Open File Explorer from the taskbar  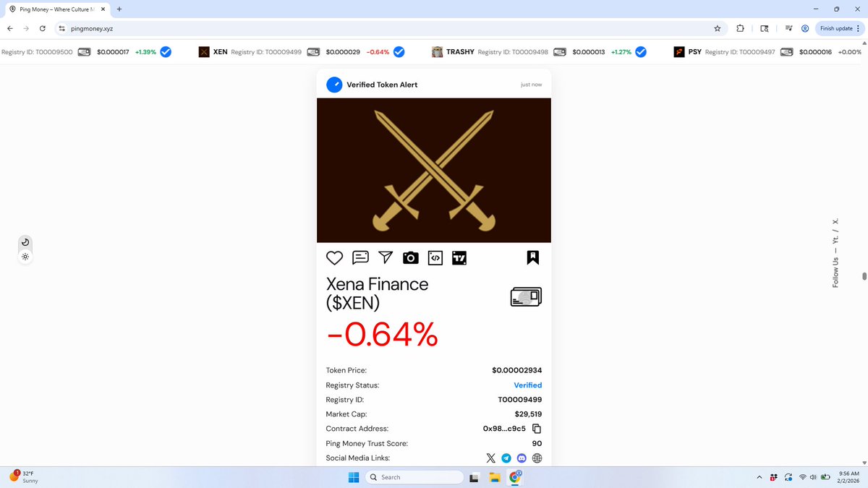(495, 477)
